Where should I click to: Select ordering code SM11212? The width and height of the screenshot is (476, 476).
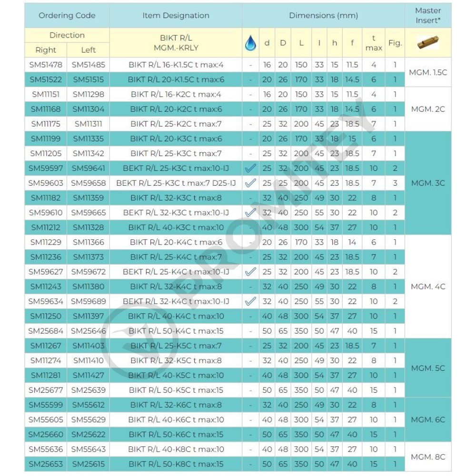point(46,228)
